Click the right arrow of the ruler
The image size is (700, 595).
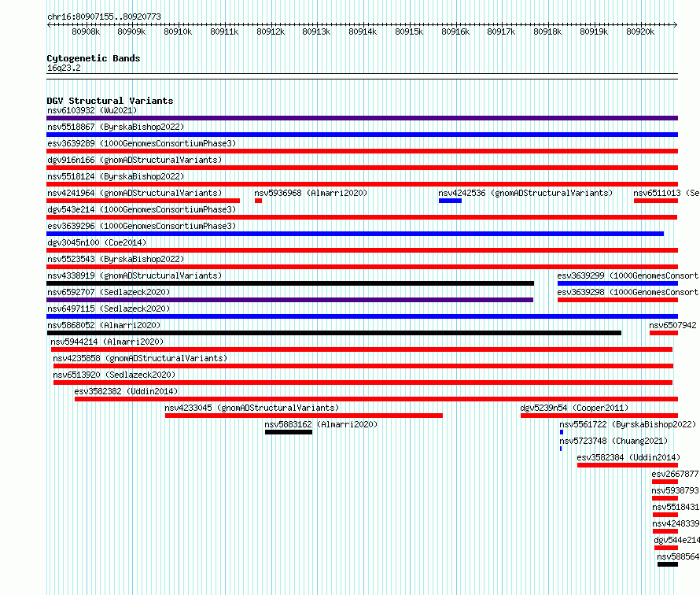click(x=676, y=24)
